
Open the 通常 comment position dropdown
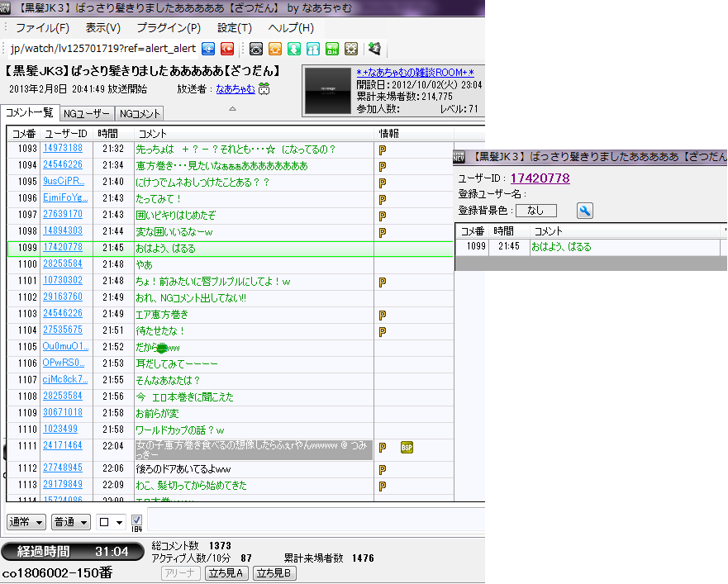click(26, 522)
